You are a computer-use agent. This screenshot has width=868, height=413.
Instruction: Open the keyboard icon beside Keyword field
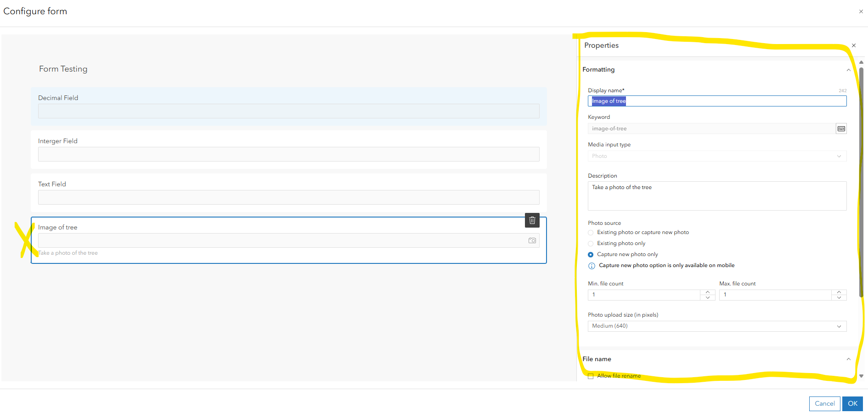[x=841, y=128]
